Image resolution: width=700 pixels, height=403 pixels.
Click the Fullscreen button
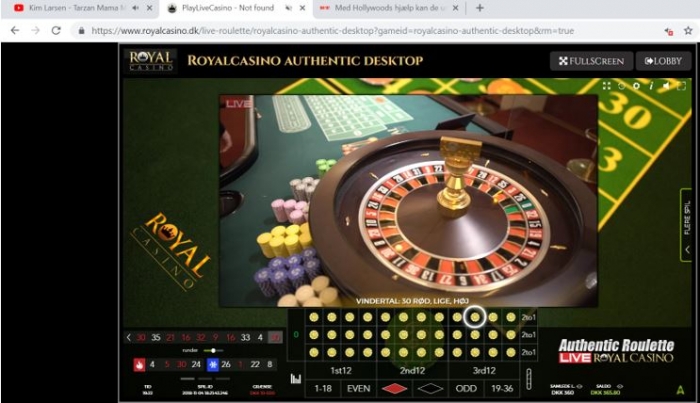click(592, 61)
